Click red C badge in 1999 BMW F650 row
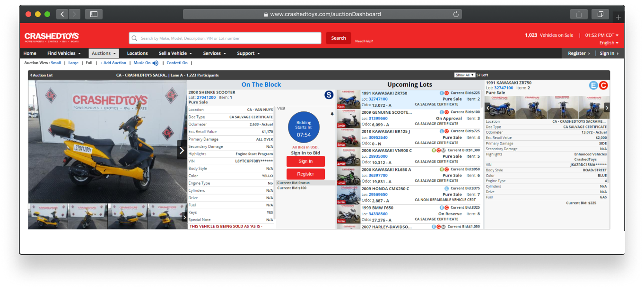 pos(447,207)
